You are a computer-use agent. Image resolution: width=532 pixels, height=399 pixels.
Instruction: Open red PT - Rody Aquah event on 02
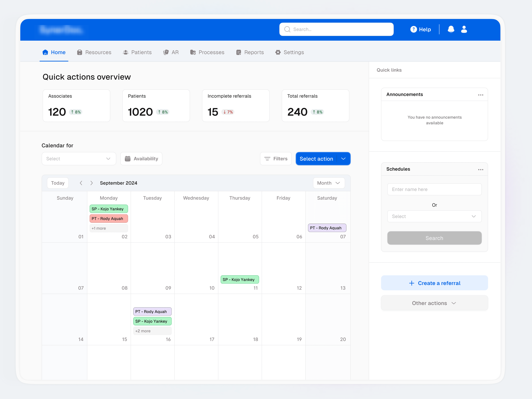109,219
